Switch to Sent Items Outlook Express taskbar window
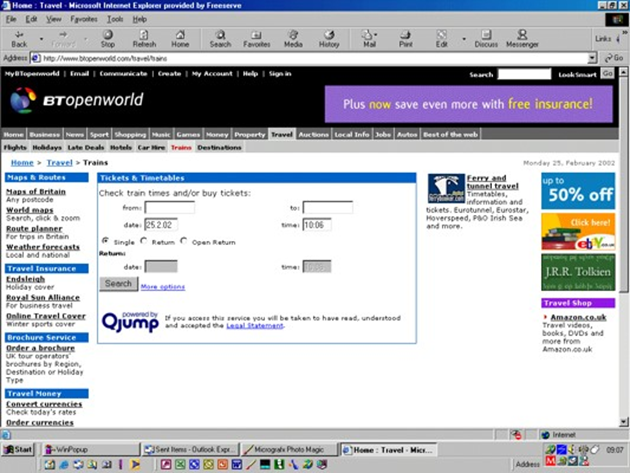This screenshot has width=630, height=473. pyautogui.click(x=191, y=449)
